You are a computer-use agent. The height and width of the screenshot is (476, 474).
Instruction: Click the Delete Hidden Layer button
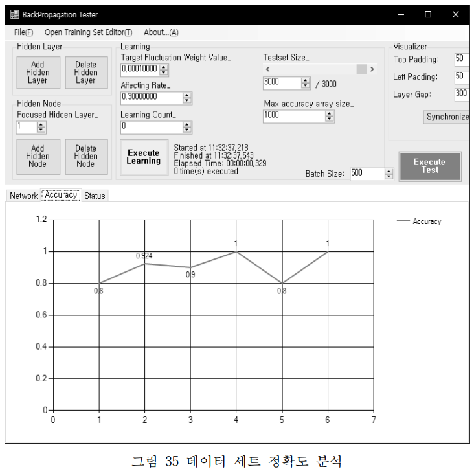pyautogui.click(x=85, y=73)
